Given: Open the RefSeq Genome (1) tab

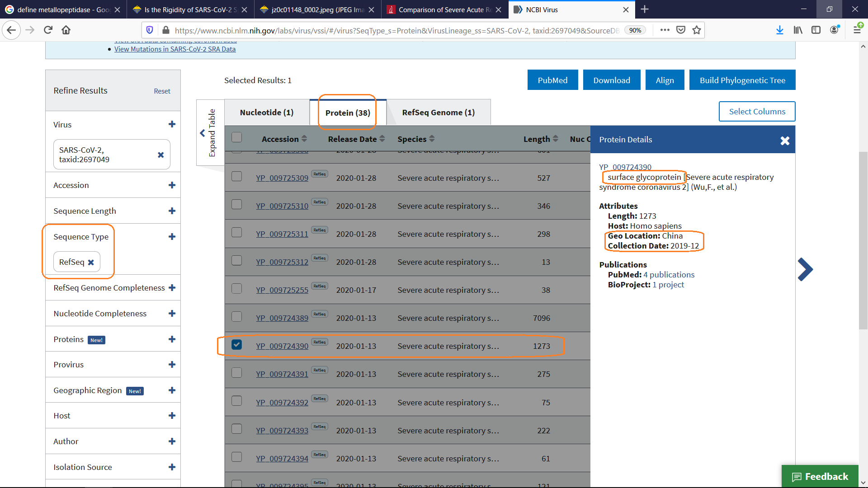Looking at the screenshot, I should (x=438, y=112).
